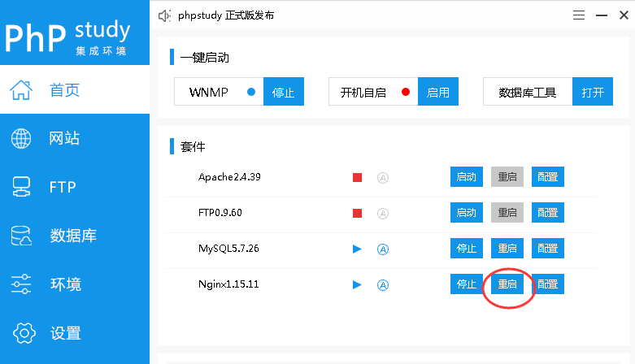Stop the Nginx1.15.11 service
Image resolution: width=635 pixels, height=364 pixels.
coord(467,284)
